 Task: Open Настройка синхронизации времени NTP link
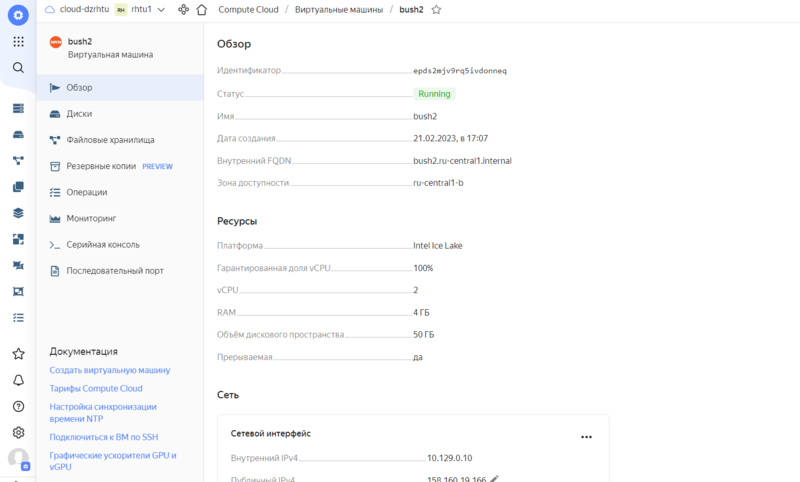pyautogui.click(x=103, y=413)
